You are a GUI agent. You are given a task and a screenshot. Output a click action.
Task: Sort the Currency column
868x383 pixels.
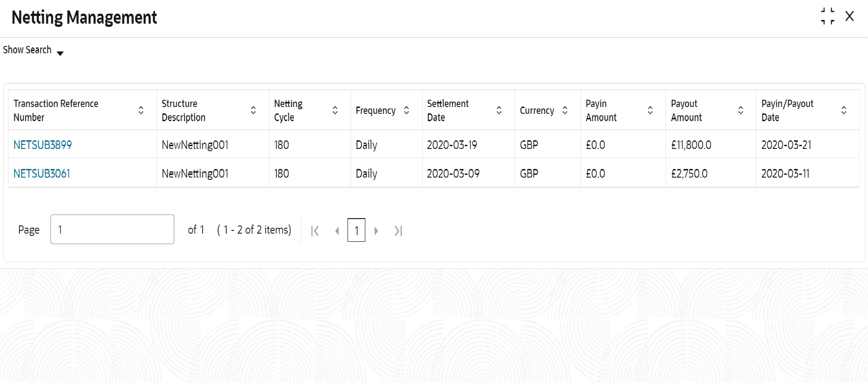pos(565,110)
